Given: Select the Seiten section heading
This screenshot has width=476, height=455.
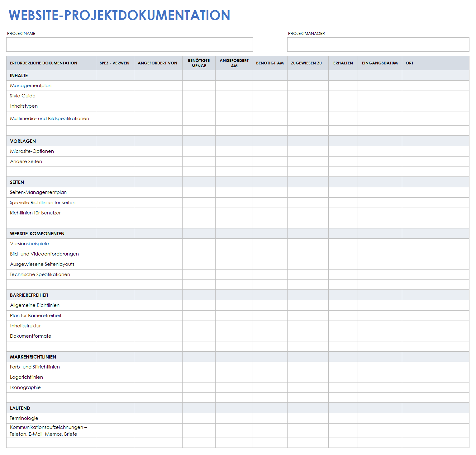Looking at the screenshot, I should (17, 182).
